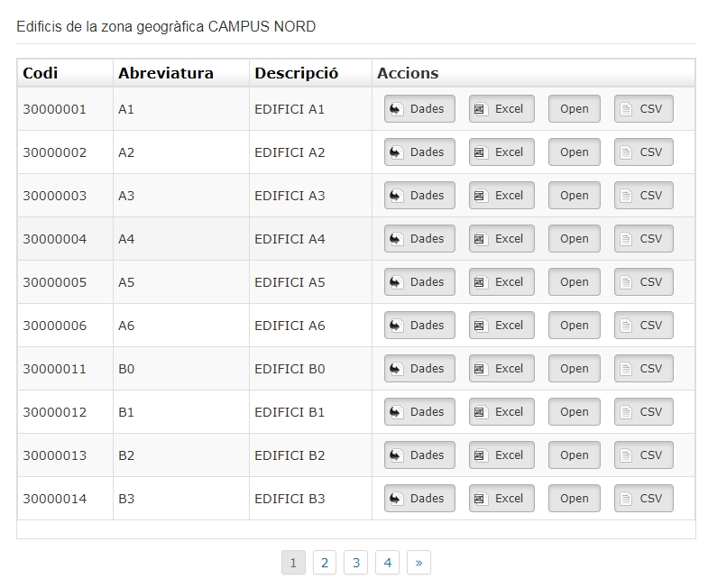Go to page 2 of results
This screenshot has height=588, width=708.
325,563
